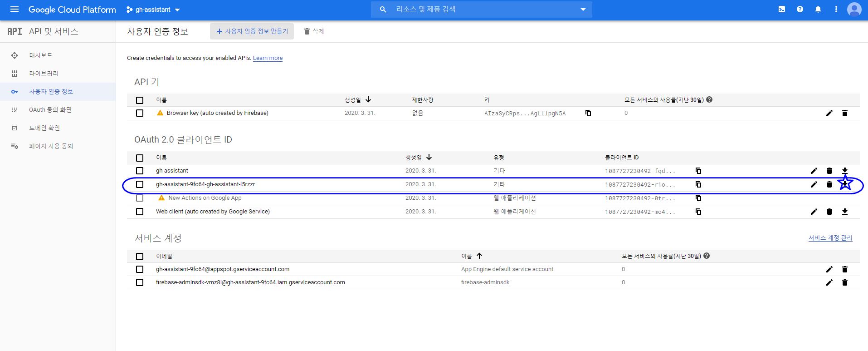Open the user account avatar

click(x=854, y=10)
